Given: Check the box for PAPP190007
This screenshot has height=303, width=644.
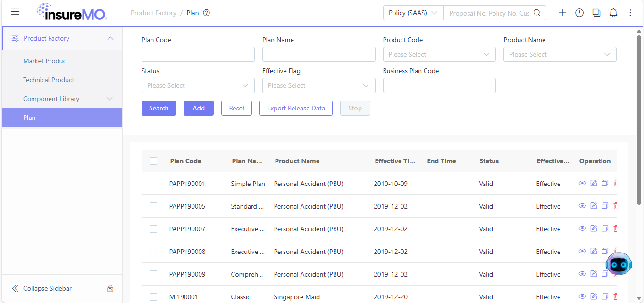Looking at the screenshot, I should pos(153,229).
